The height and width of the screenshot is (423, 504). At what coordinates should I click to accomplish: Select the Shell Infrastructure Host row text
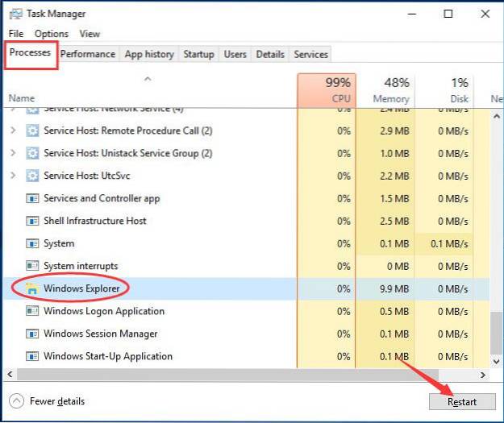click(x=95, y=221)
